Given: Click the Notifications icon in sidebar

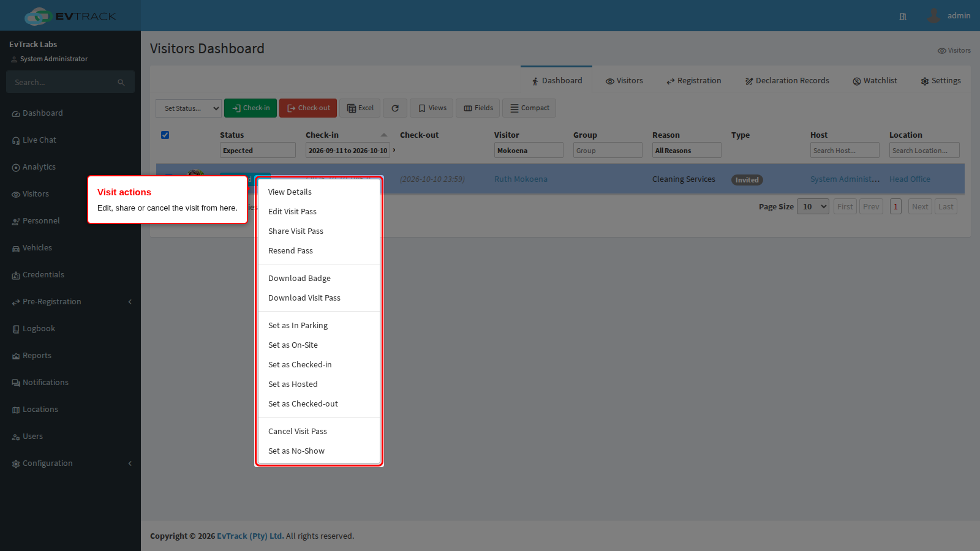Looking at the screenshot, I should click(16, 383).
